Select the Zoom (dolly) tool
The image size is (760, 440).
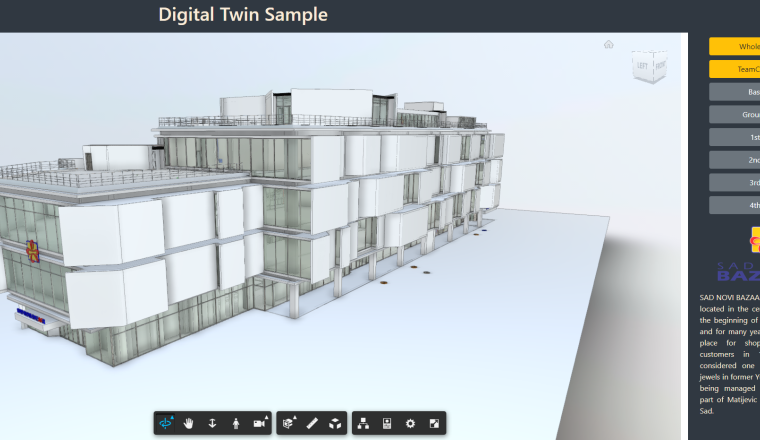coord(212,424)
